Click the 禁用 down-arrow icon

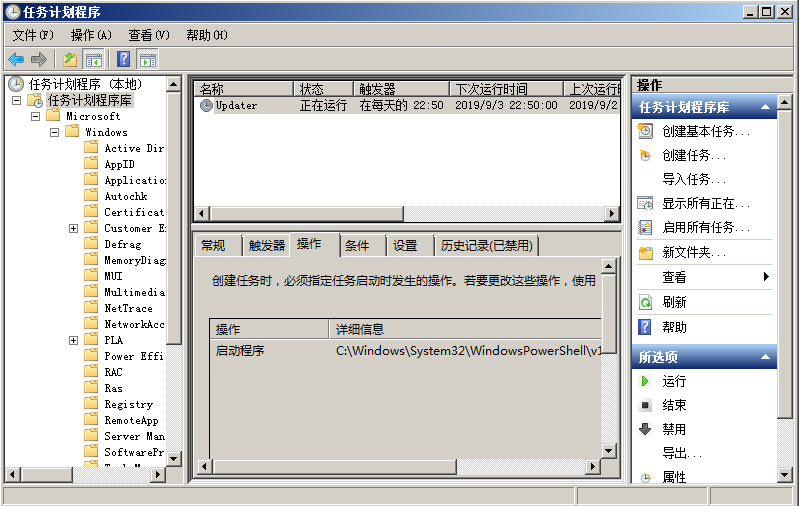pyautogui.click(x=646, y=429)
